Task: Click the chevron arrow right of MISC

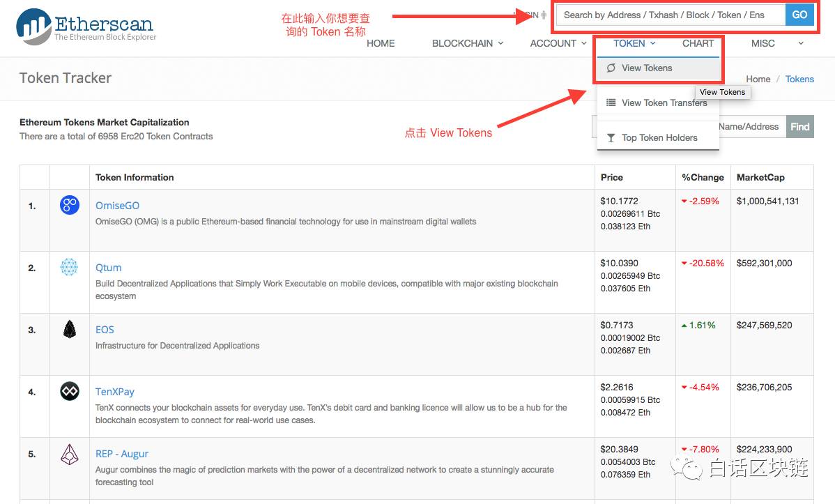Action: tap(800, 44)
